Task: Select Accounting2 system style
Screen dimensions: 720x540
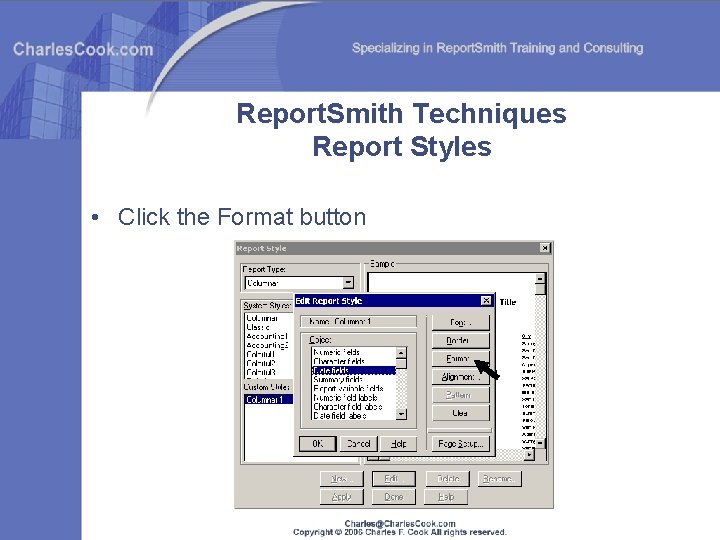Action: [267, 345]
